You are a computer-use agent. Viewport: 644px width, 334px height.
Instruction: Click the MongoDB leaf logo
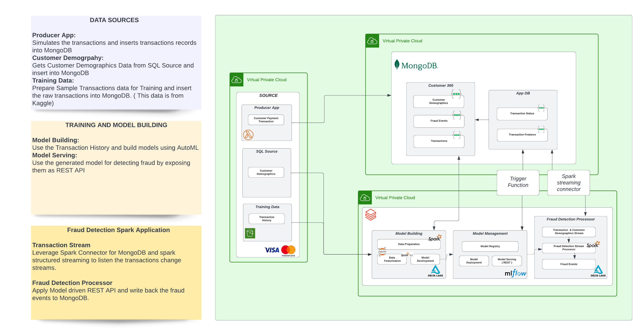click(397, 65)
